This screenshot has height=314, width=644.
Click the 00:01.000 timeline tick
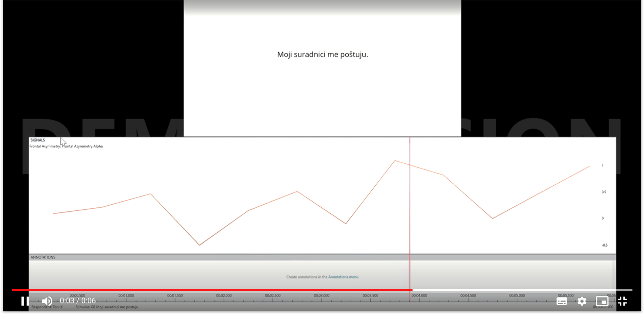tap(126, 296)
